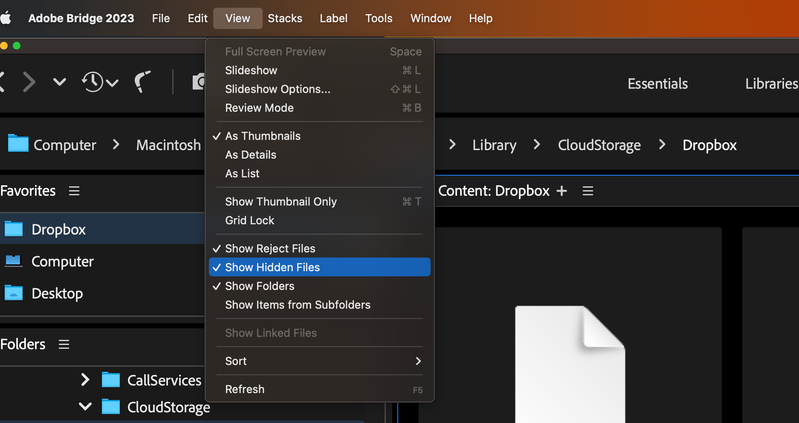Open the File menu
The height and width of the screenshot is (423, 799).
click(161, 18)
